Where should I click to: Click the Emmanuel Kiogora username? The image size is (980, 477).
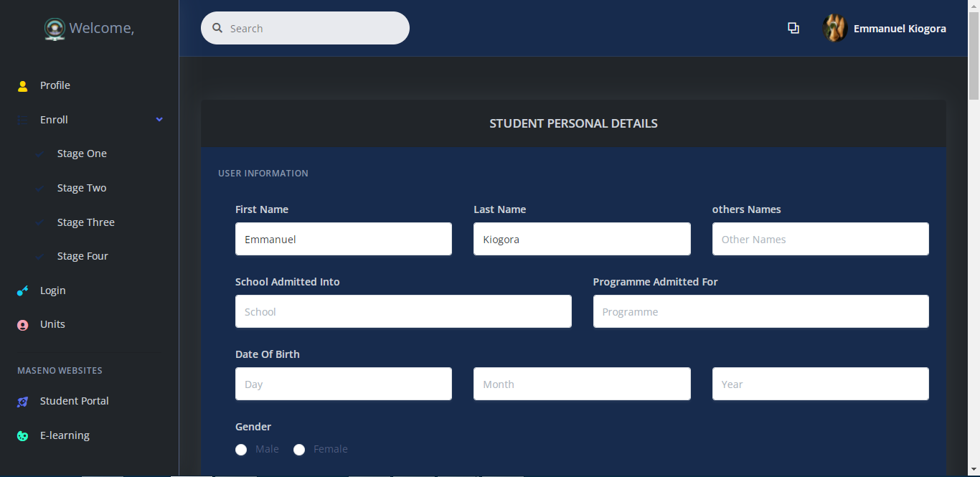coord(900,29)
